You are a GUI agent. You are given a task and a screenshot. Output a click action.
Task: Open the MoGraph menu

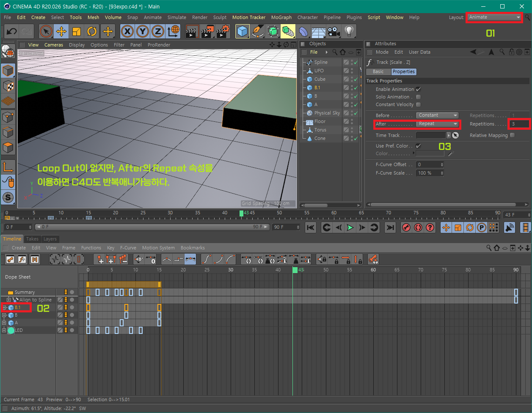pos(281,17)
